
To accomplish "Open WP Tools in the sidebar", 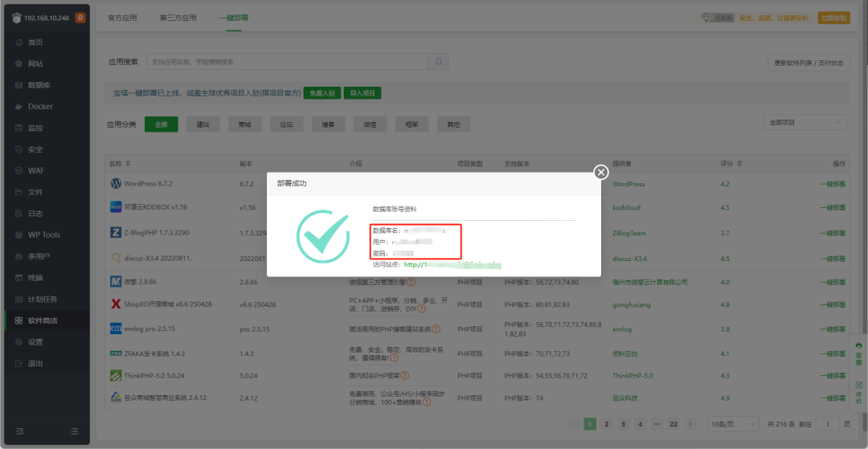I will (x=45, y=235).
